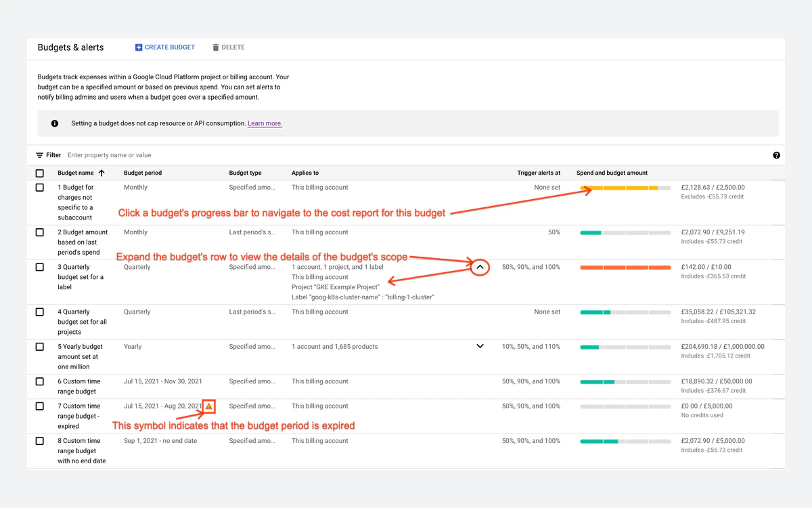Click the Spend and budget amount column header

pyautogui.click(x=612, y=173)
